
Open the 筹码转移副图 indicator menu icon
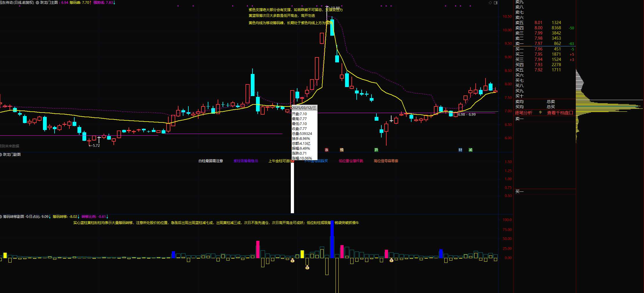(x=1, y=217)
